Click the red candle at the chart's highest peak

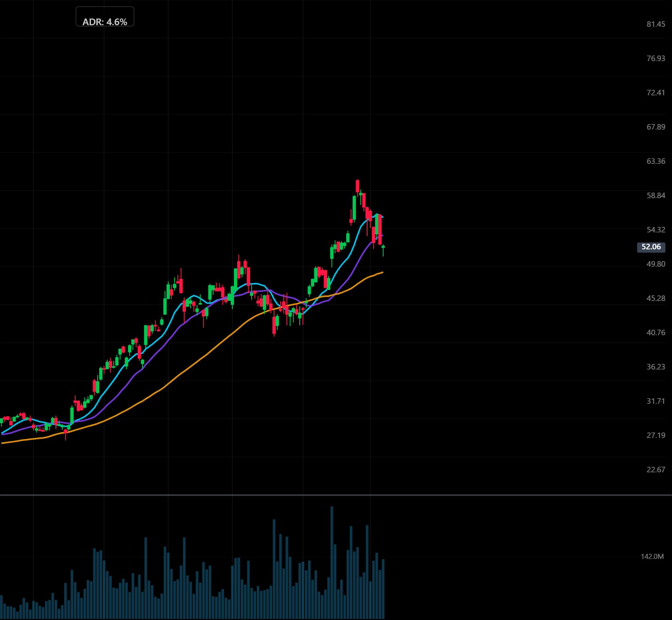(357, 186)
